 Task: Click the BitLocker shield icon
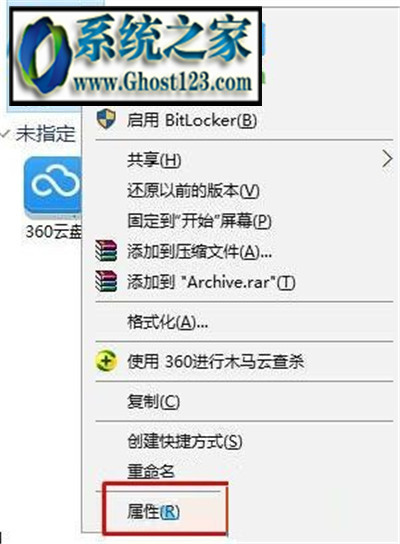click(x=106, y=119)
